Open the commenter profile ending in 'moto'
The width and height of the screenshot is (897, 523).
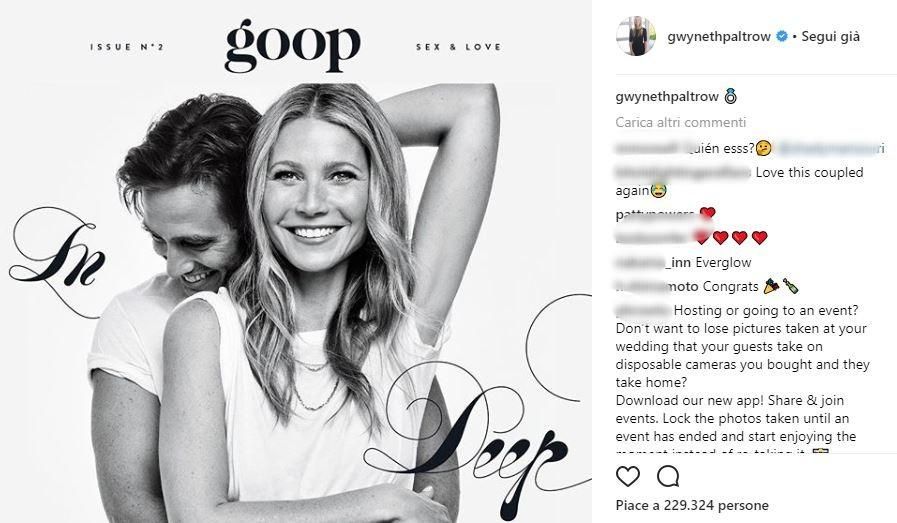pos(657,287)
